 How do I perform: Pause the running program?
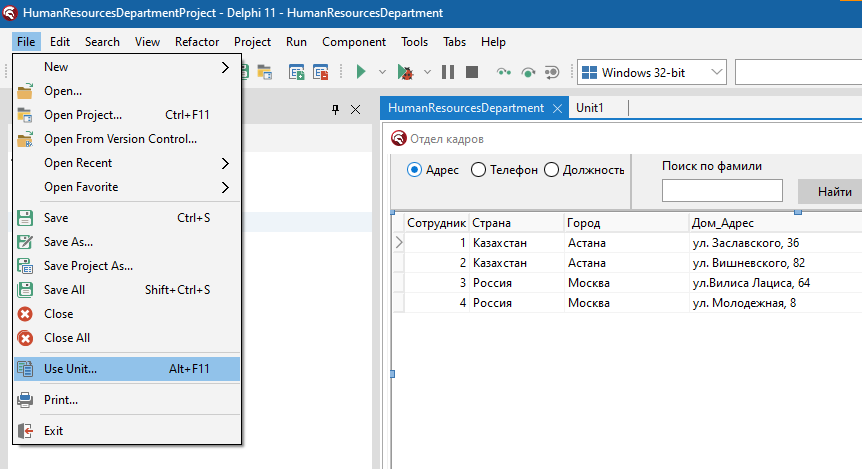pyautogui.click(x=448, y=72)
